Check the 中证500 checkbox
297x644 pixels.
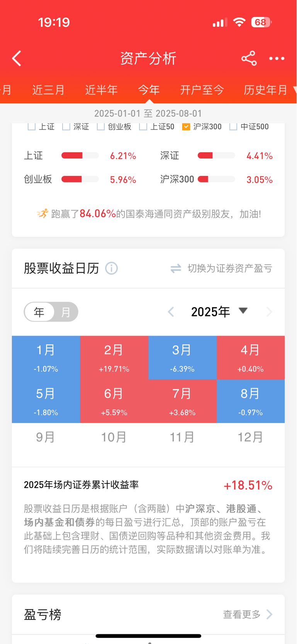(233, 126)
